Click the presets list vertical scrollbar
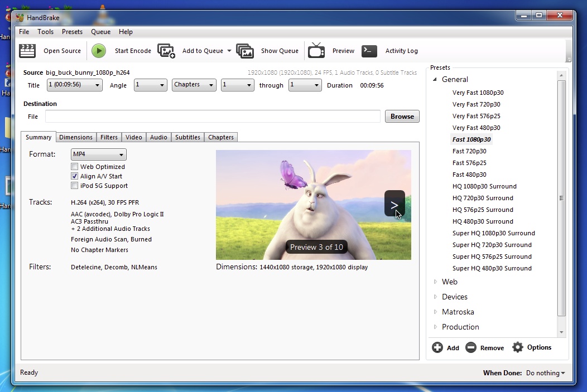This screenshot has width=587, height=392. tap(561, 199)
